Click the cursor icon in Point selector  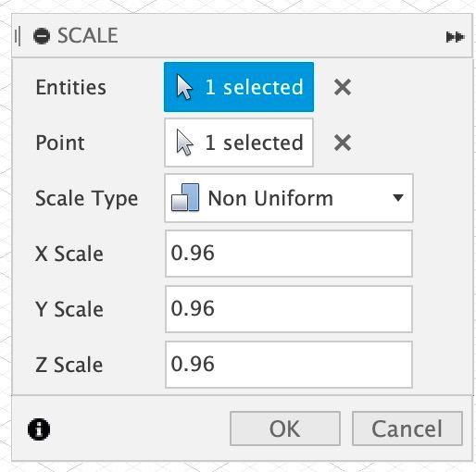point(184,143)
